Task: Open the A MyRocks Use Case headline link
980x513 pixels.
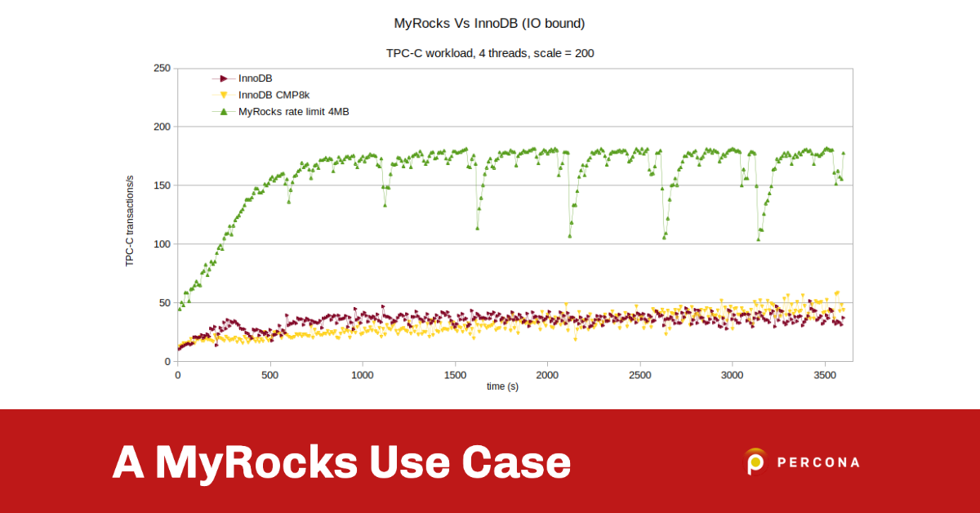Action: pos(341,462)
